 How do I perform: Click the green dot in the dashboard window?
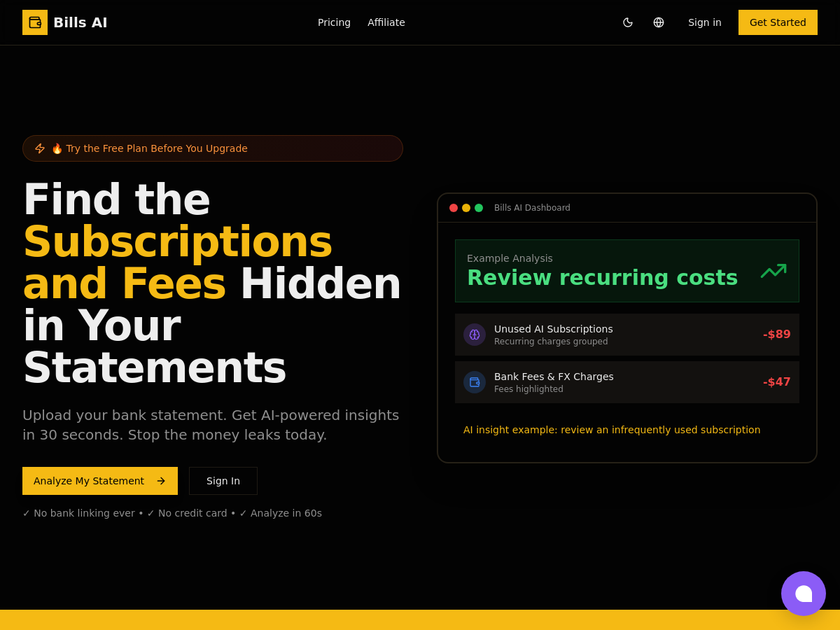coord(479,208)
